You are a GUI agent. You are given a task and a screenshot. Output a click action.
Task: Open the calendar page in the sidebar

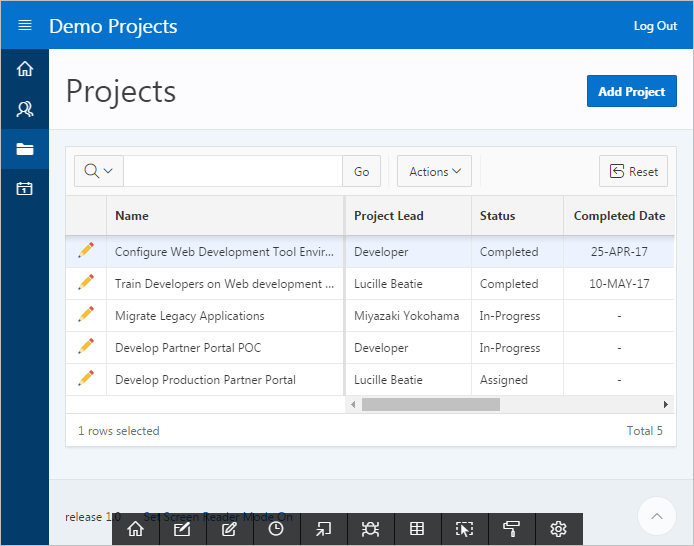25,189
